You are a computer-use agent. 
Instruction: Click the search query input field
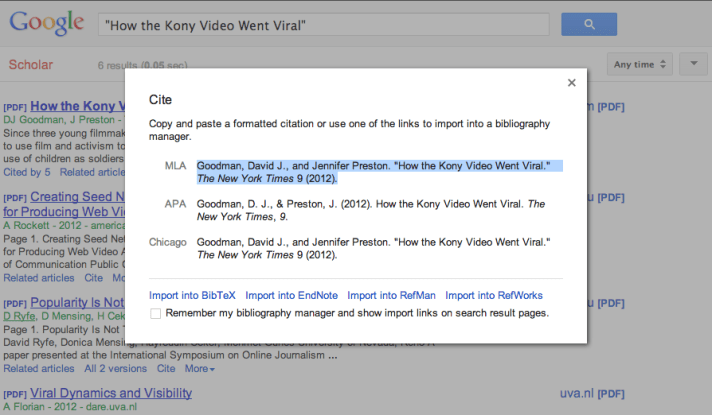tap(324, 25)
